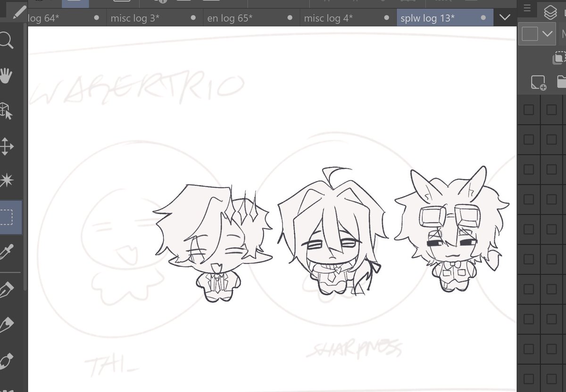Close the 'log 64*' tab via its dot
Image resolution: width=566 pixels, height=392 pixels.
97,18
